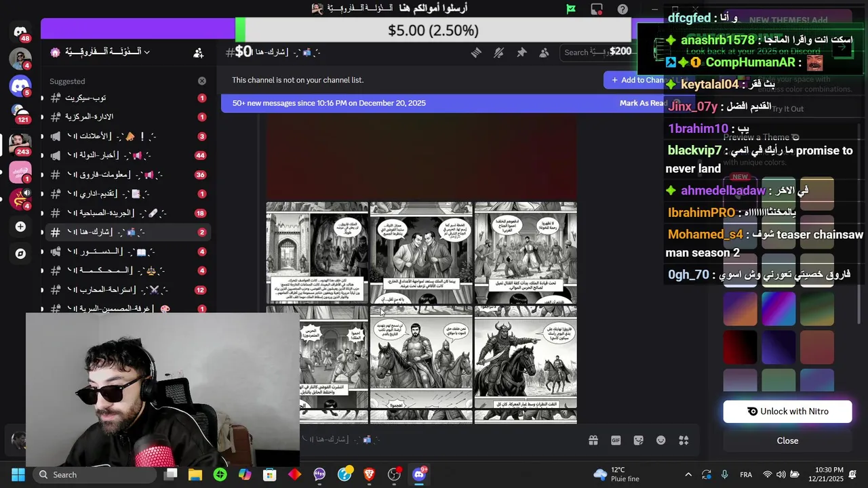Click Unlock with Nitro button
Image resolution: width=868 pixels, height=488 pixels.
click(x=787, y=411)
